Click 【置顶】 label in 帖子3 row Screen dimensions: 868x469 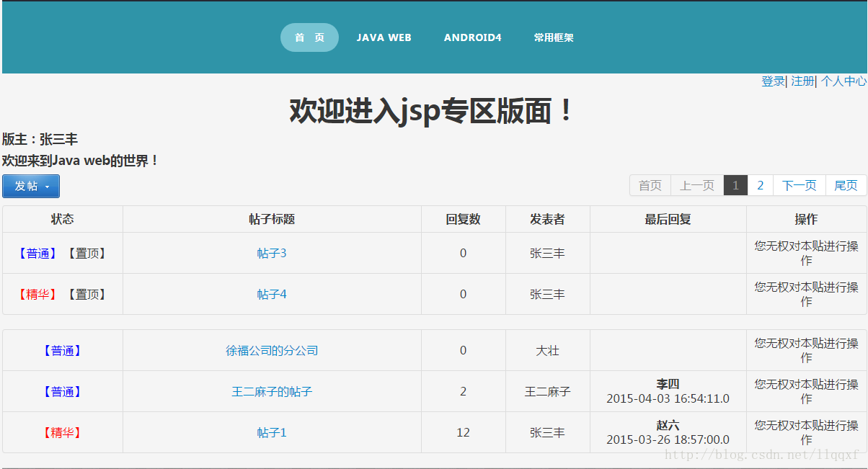[87, 253]
